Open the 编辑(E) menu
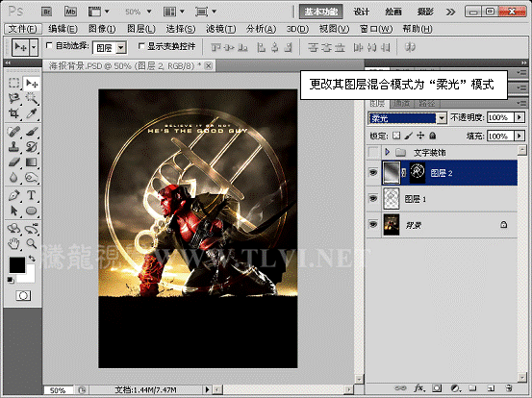The image size is (532, 398). [63, 29]
